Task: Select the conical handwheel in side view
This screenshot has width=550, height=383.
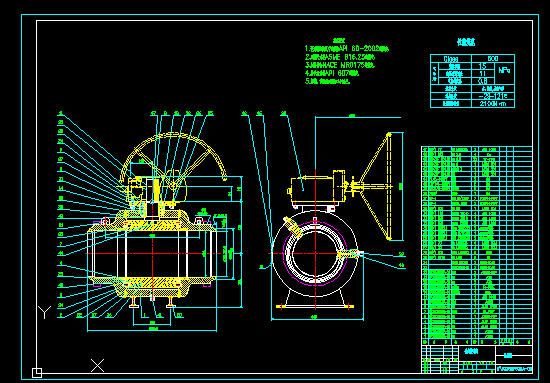Action: 375,186
